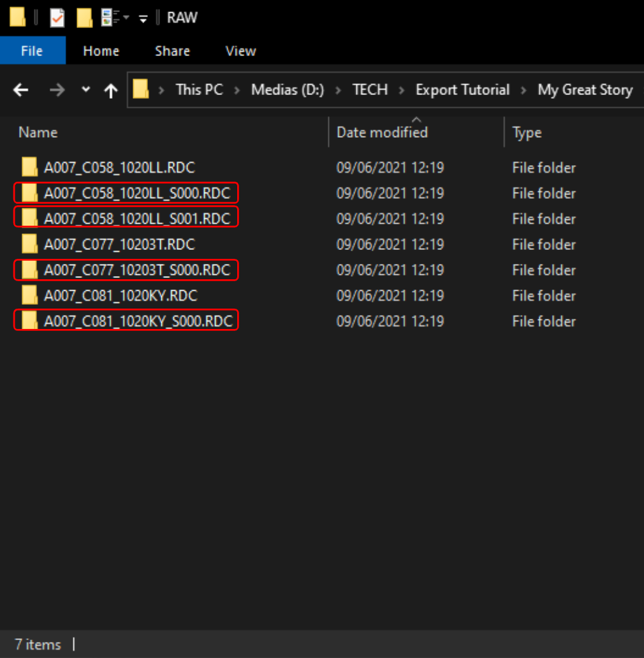Select folder A007_C081_1020KY.RDC
This screenshot has height=658, width=644.
click(x=121, y=295)
